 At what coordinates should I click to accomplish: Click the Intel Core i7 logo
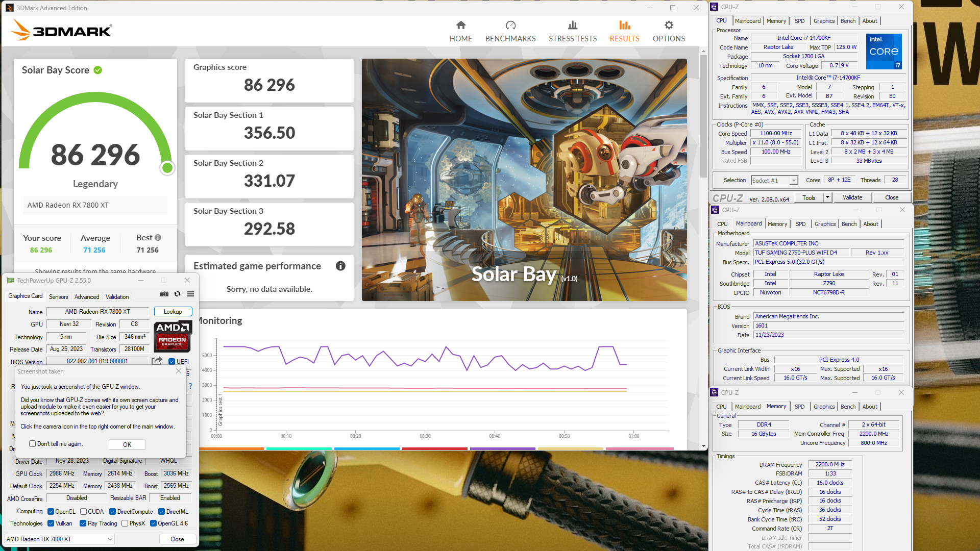tap(884, 52)
